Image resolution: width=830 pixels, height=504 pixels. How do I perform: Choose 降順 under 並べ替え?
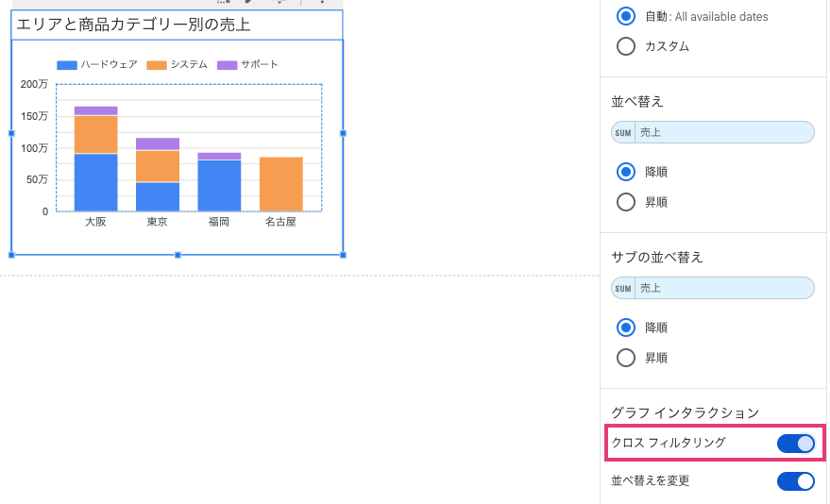(x=625, y=172)
